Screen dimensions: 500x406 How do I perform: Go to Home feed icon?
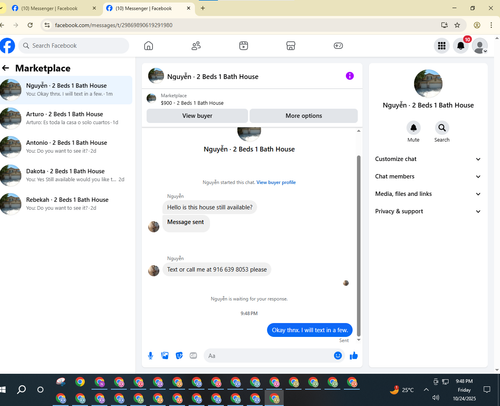pos(149,46)
